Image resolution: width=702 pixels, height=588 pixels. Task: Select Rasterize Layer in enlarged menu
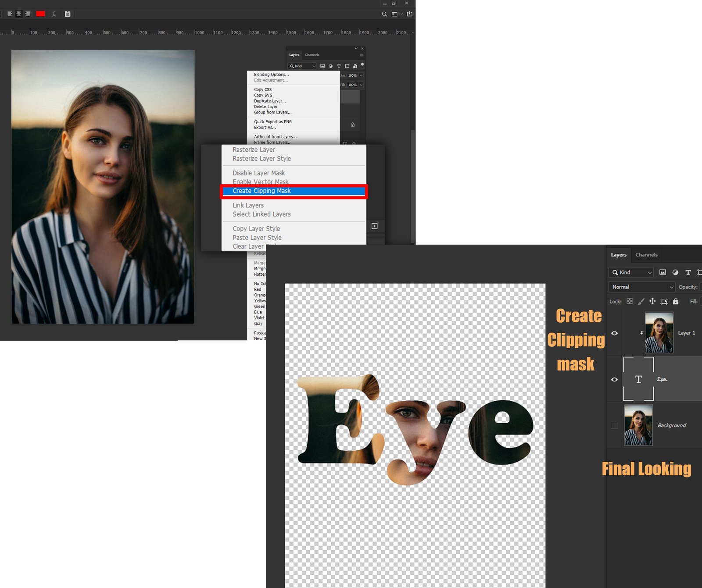pyautogui.click(x=254, y=150)
